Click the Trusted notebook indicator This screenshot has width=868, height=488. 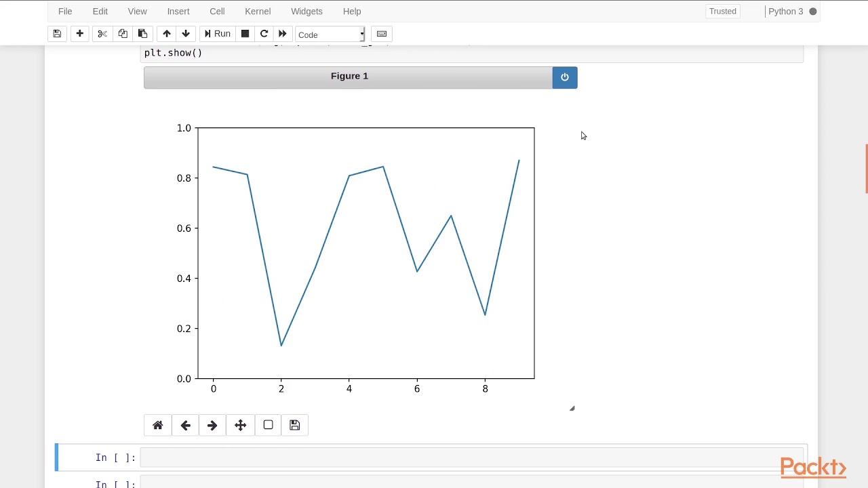pyautogui.click(x=723, y=11)
